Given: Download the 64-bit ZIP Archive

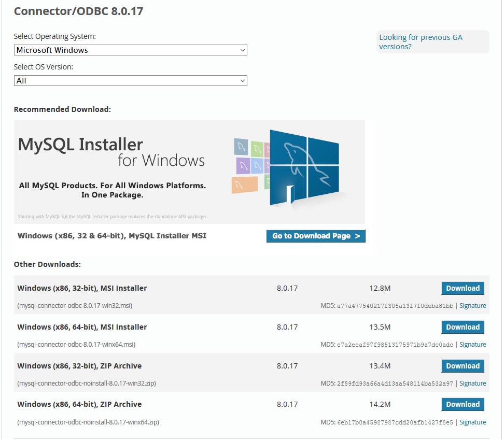Looking at the screenshot, I should pos(463,404).
